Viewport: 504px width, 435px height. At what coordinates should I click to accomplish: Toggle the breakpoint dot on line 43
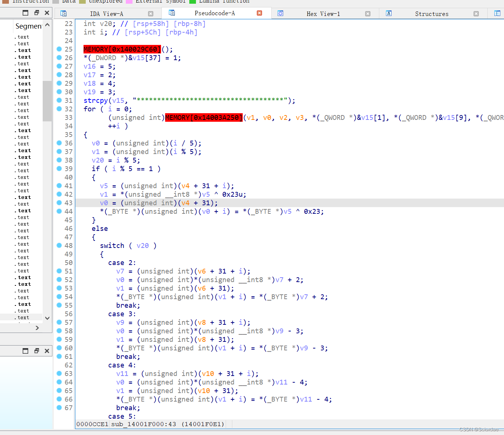click(x=59, y=203)
